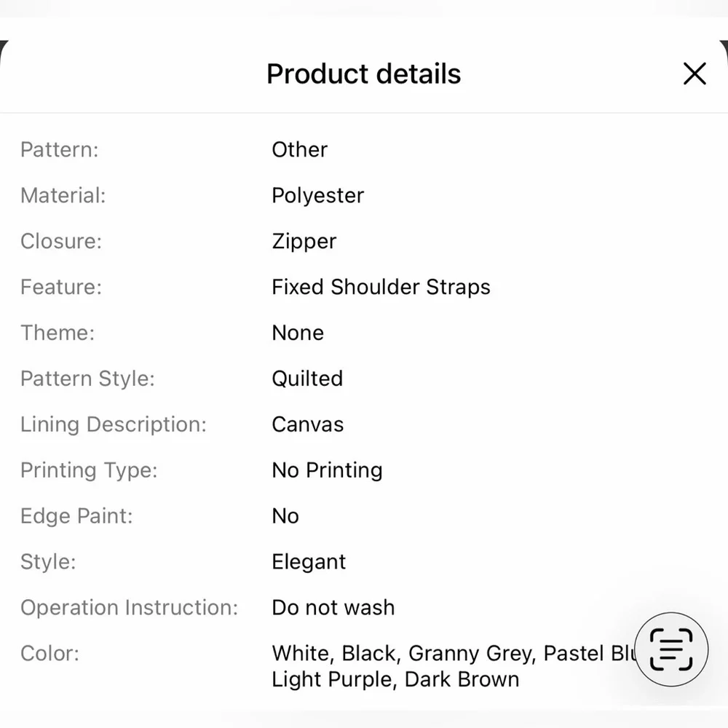Image resolution: width=728 pixels, height=728 pixels.
Task: Close the Product details panel
Action: [x=695, y=74]
